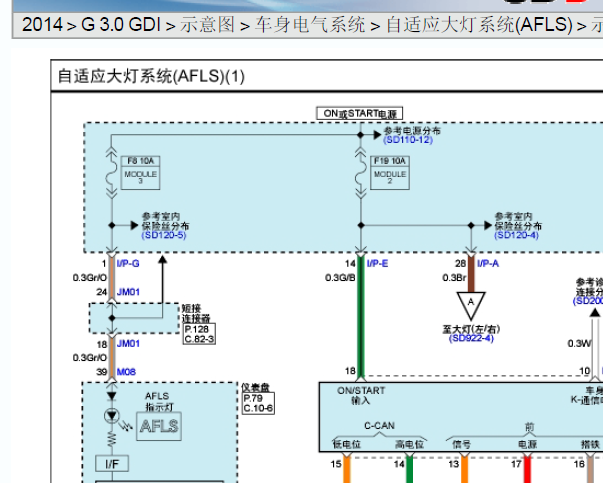The width and height of the screenshot is (603, 483).
Task: Click the P.79 C.10-6 reference box
Action: tap(258, 403)
